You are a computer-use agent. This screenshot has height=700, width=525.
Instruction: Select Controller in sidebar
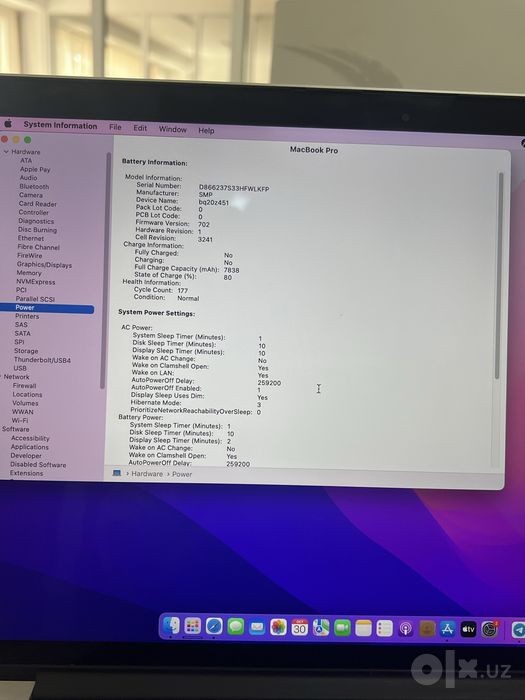click(x=33, y=212)
